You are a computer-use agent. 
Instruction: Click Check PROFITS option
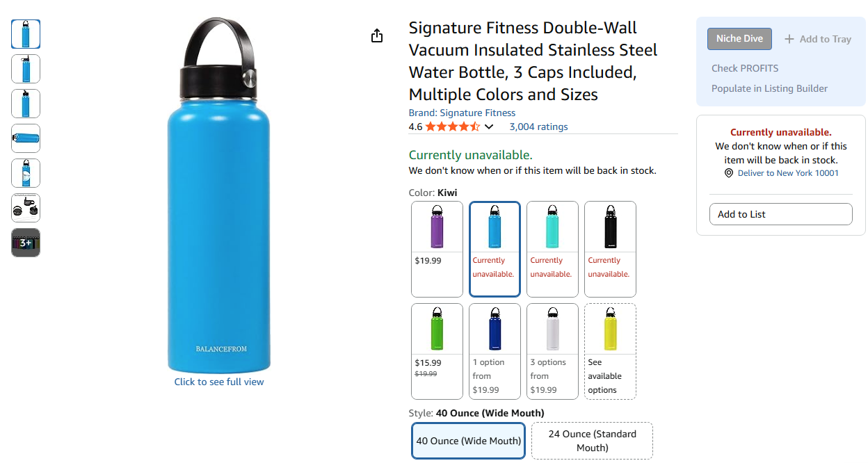click(745, 68)
